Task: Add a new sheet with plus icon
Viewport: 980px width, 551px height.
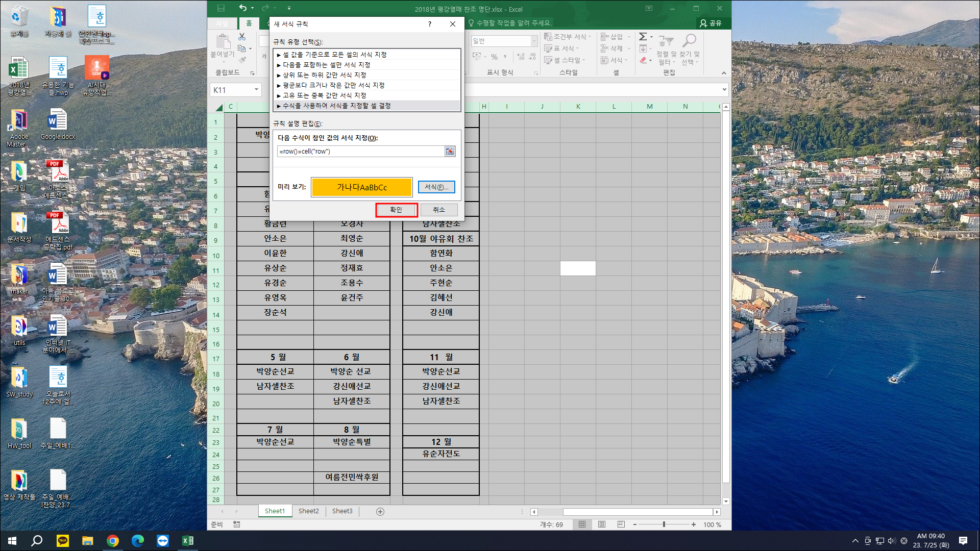Action: coord(380,511)
